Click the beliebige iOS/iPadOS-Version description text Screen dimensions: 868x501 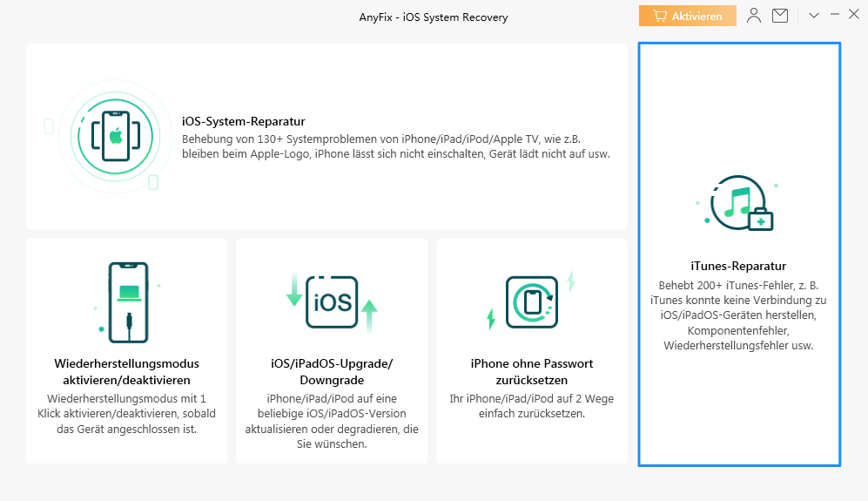click(332, 421)
